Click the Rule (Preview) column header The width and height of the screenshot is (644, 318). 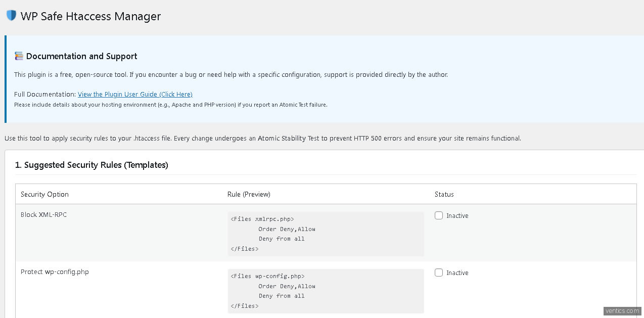coord(249,194)
